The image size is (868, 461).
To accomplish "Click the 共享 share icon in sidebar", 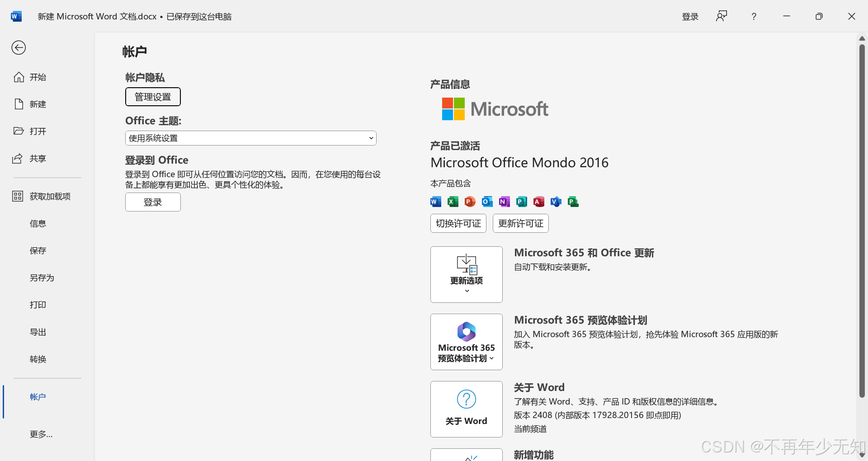I will pyautogui.click(x=18, y=159).
